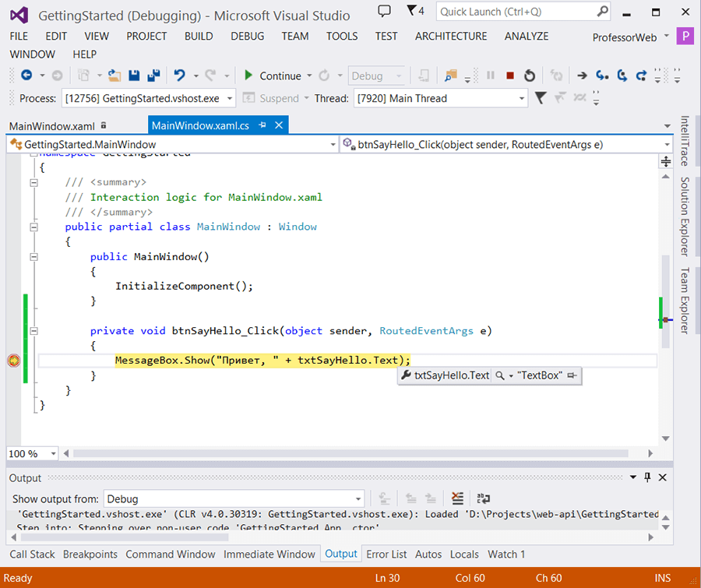Image resolution: width=701 pixels, height=588 pixels.
Task: Open text visualizer magnifier in data tip
Action: (x=500, y=375)
